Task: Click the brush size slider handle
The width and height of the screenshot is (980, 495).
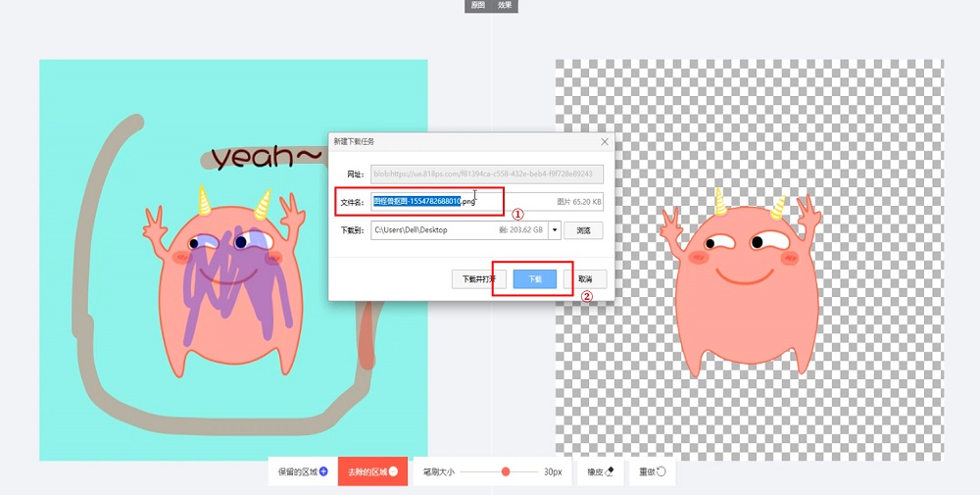Action: click(x=506, y=471)
